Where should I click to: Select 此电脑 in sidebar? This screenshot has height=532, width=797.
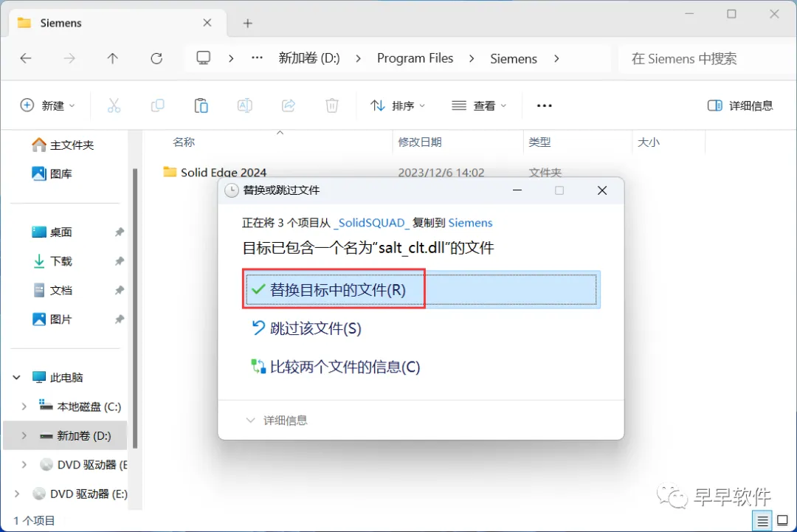57,377
